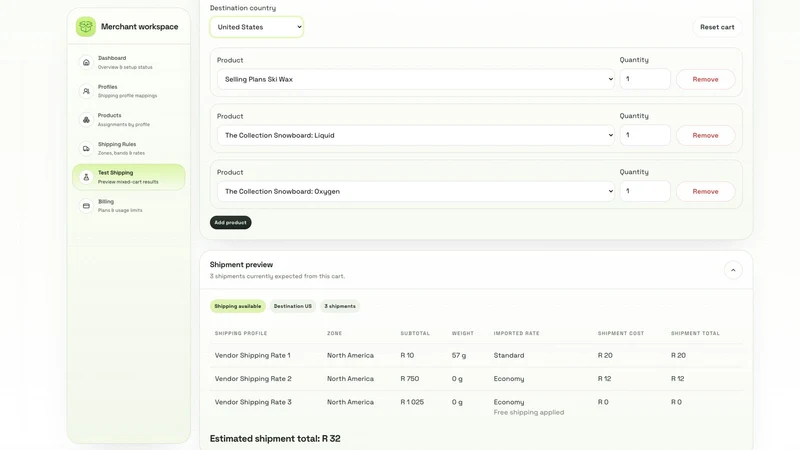Focus the Snowboard: Oxygen quantity field
800x450 pixels.
point(645,191)
